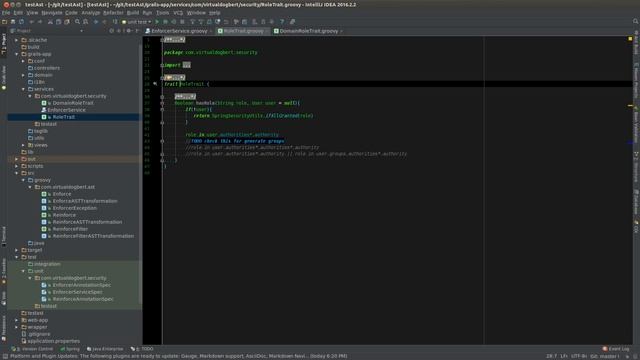640x360 pixels.
Task: Close the RoleTrait.groovy editor tab
Action: [x=267, y=31]
